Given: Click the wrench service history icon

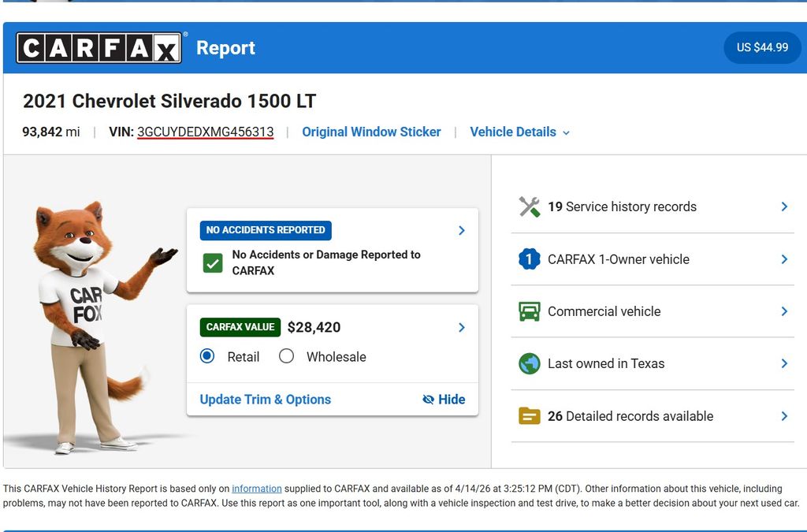Looking at the screenshot, I should point(529,206).
